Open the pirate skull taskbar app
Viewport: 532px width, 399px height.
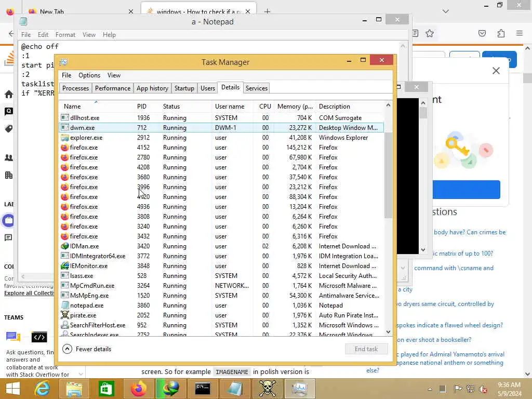click(x=267, y=389)
